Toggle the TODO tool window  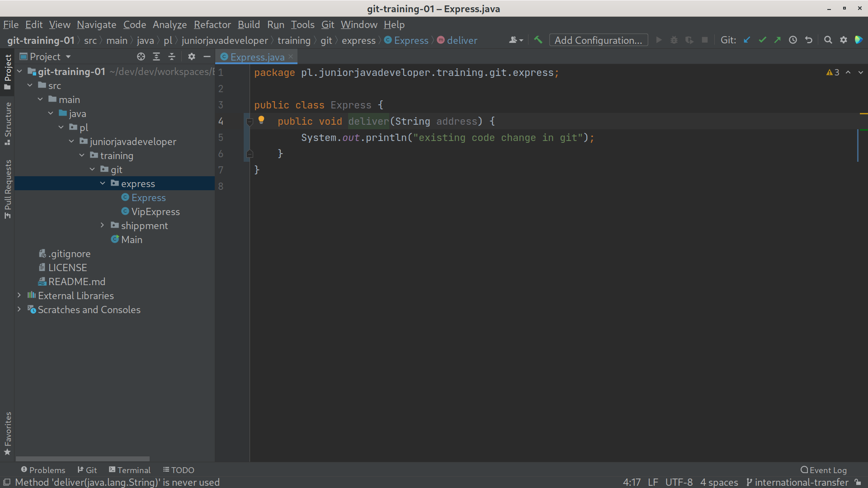[179, 470]
